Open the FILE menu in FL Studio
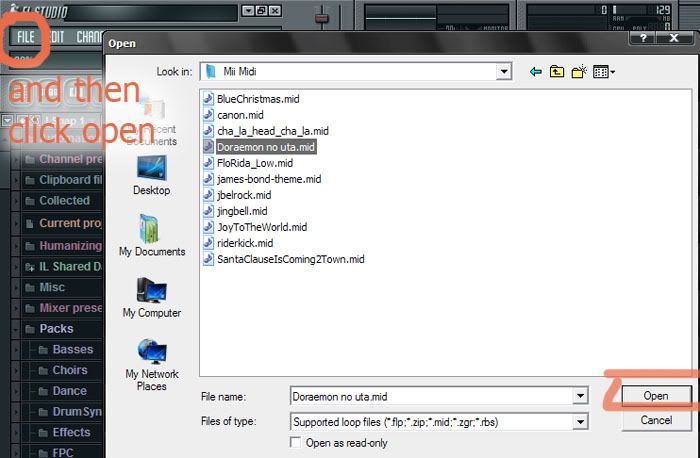The image size is (700, 458). (26, 37)
